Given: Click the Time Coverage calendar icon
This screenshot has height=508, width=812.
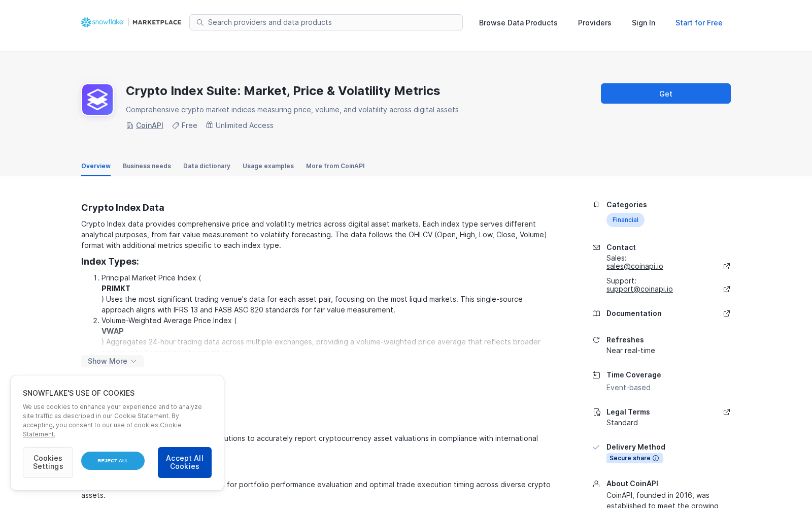Looking at the screenshot, I should click(596, 375).
